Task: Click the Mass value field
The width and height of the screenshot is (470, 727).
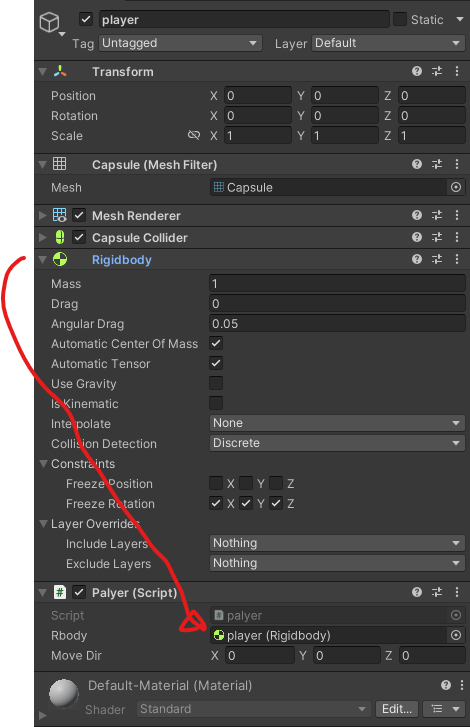Action: (337, 284)
